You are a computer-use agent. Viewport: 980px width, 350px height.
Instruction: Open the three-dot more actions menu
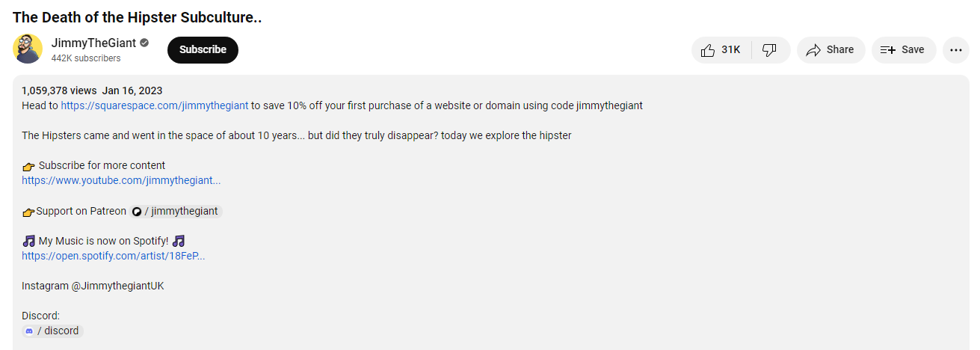(955, 50)
